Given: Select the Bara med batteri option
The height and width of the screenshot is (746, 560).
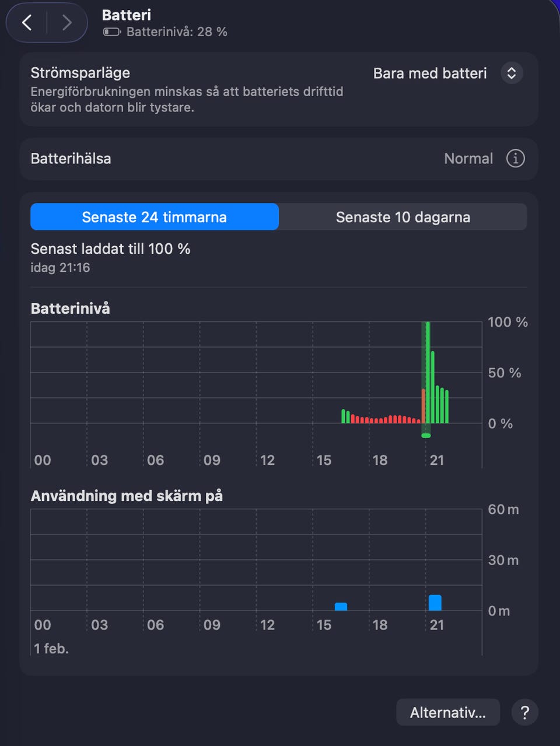Looking at the screenshot, I should tap(430, 73).
